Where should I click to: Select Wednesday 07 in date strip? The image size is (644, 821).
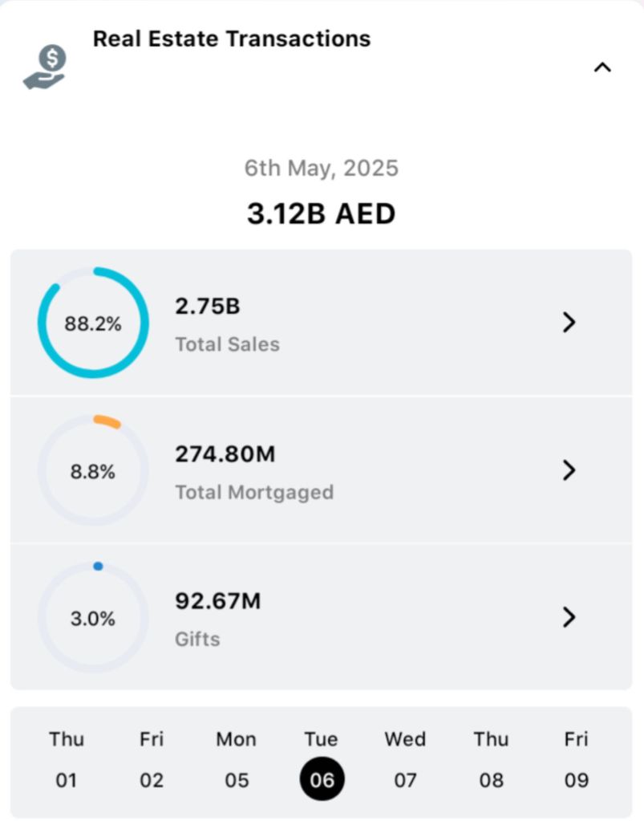click(406, 759)
